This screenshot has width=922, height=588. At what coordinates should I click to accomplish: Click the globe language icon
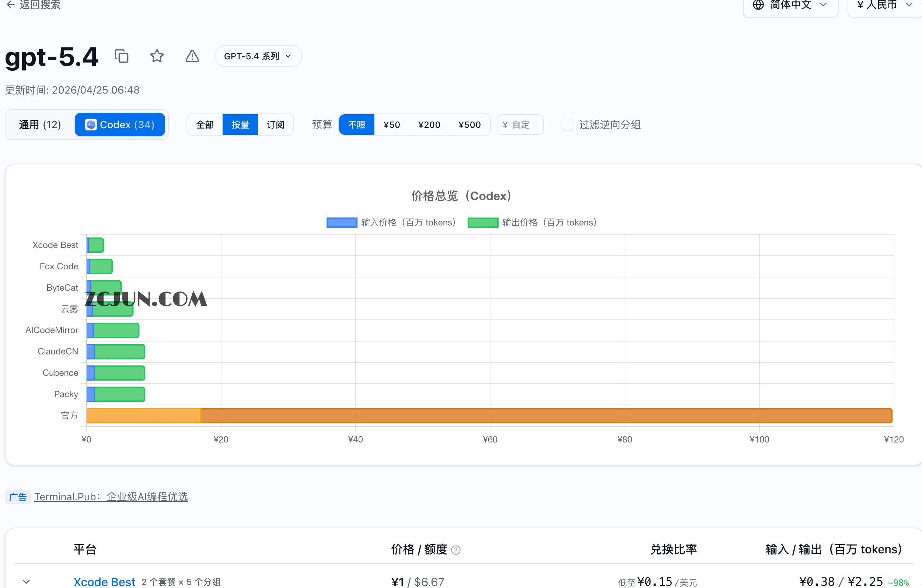(x=758, y=5)
